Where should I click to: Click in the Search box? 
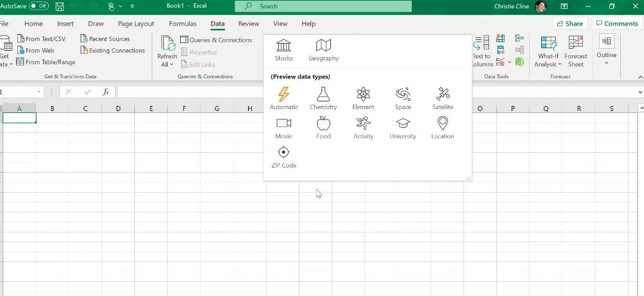323,6
